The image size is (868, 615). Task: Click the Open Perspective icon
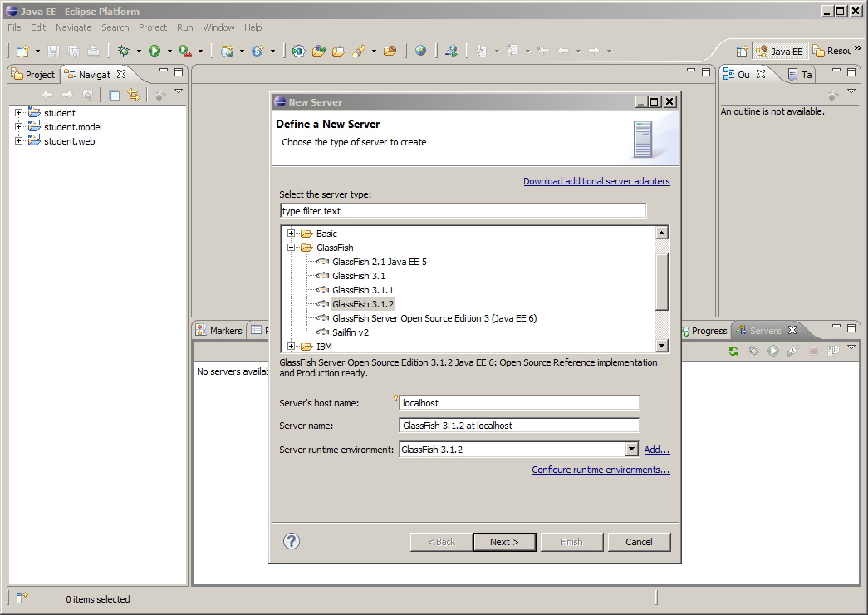(742, 51)
